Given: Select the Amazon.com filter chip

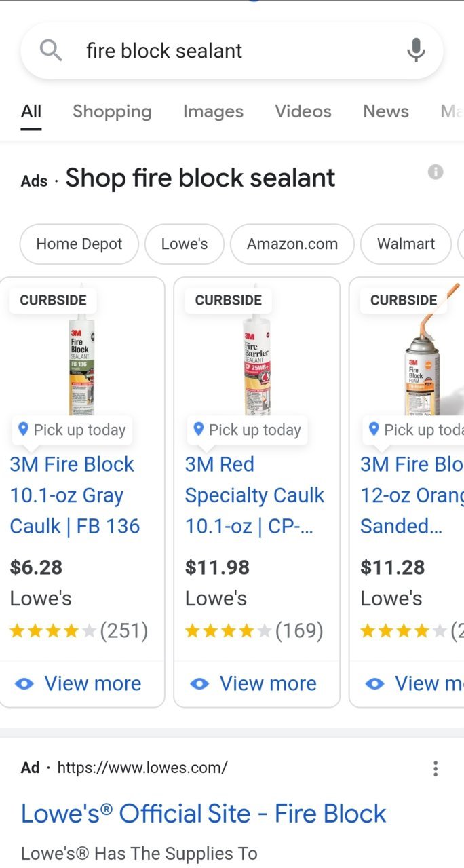Looking at the screenshot, I should click(292, 244).
